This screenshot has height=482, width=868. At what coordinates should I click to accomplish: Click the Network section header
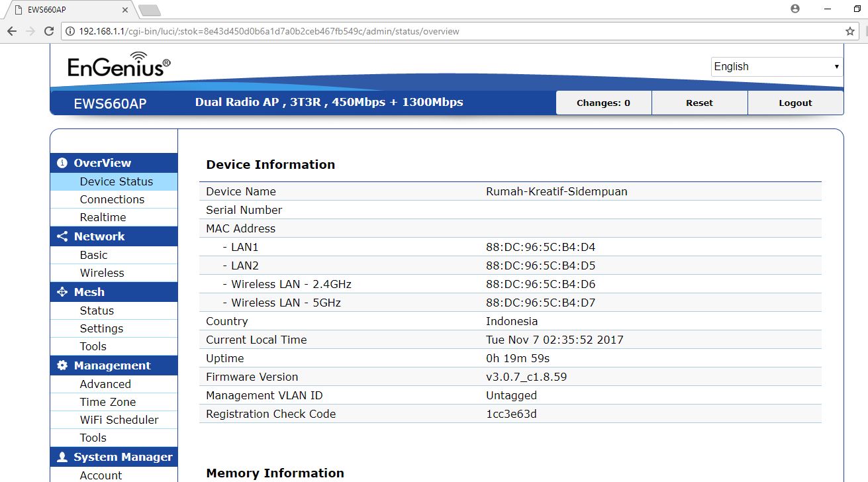[x=114, y=236]
